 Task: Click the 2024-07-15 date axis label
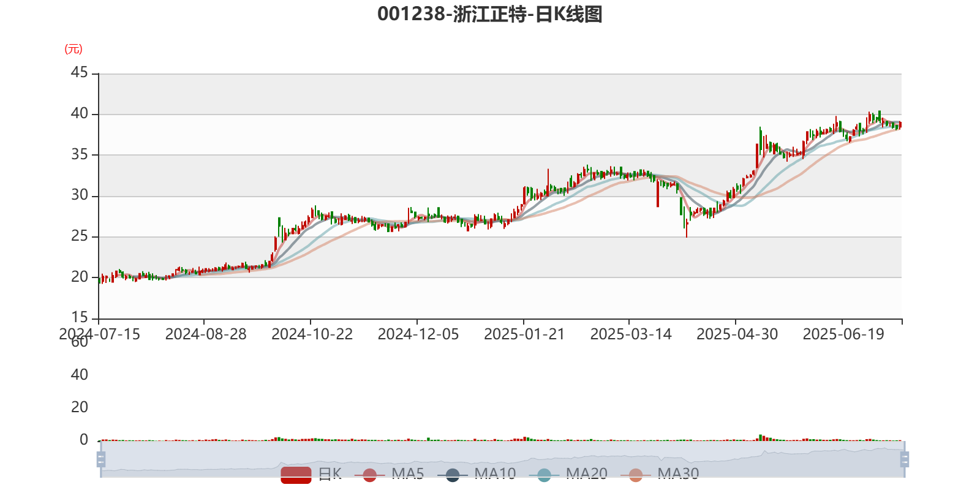coord(99,334)
